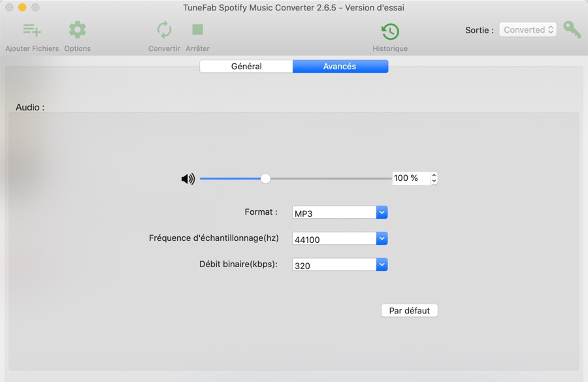
Task: Click the Par défaut button
Action: click(409, 311)
